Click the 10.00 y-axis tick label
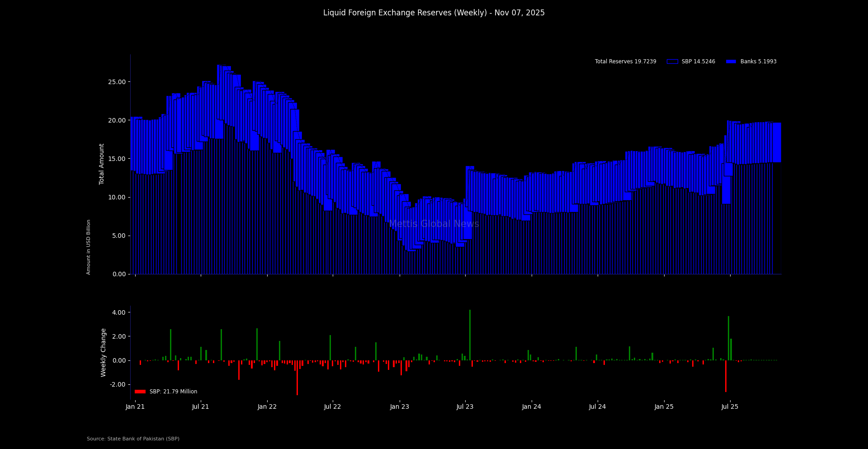 pyautogui.click(x=117, y=197)
